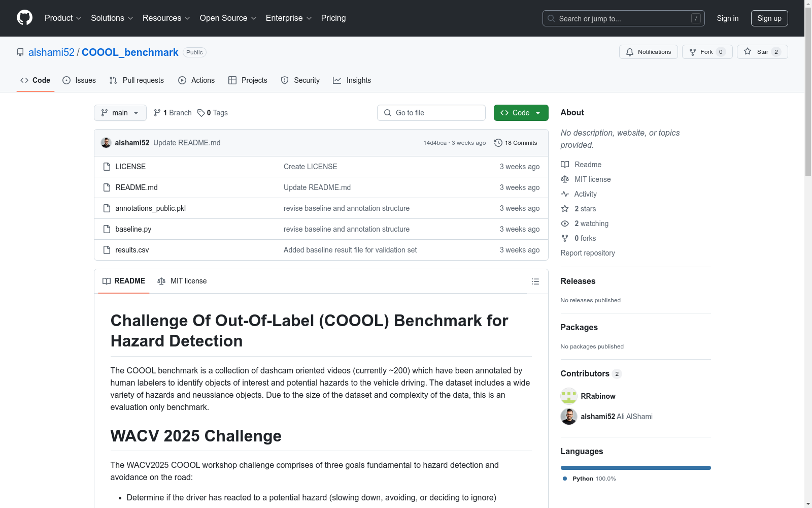
Task: View the 1 Branch link
Action: coord(173,113)
